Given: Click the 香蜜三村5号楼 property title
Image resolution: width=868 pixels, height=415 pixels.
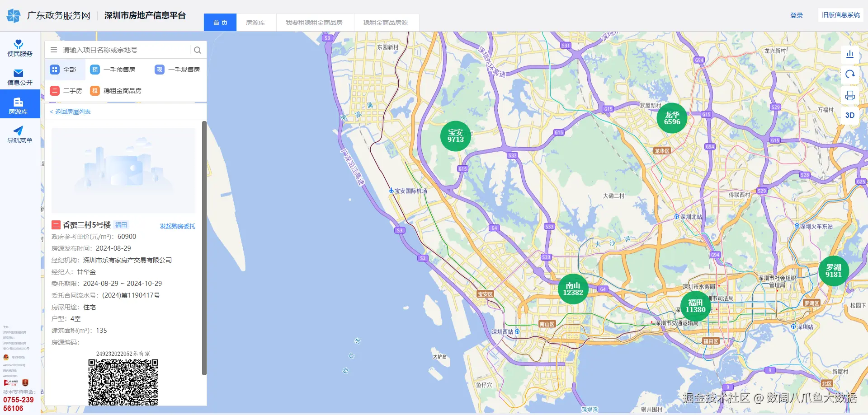Looking at the screenshot, I should click(x=87, y=225).
